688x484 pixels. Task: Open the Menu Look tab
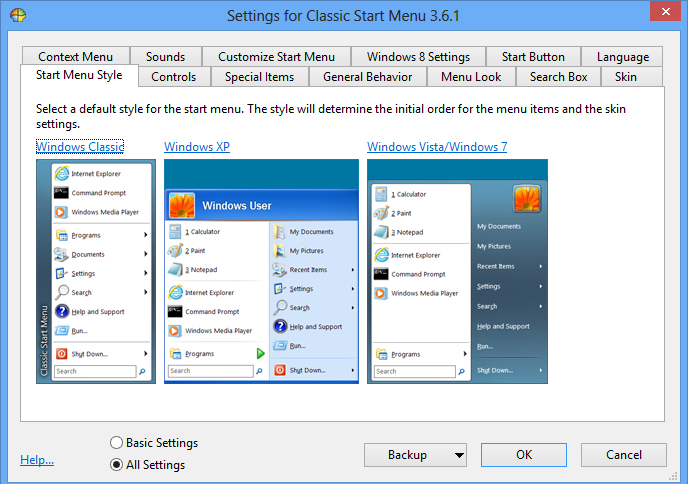[x=471, y=77]
